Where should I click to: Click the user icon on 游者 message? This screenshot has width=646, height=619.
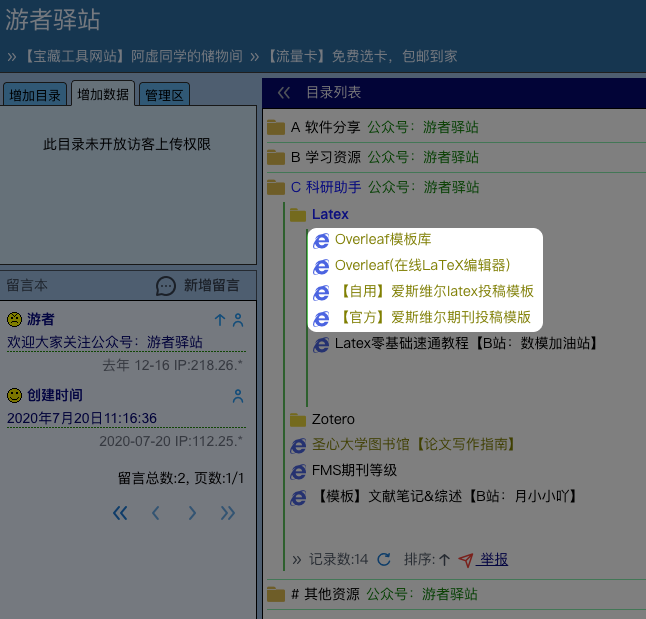(x=238, y=320)
